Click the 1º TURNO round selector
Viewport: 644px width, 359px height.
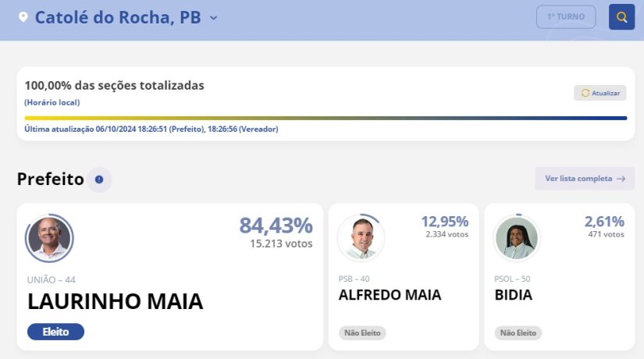tap(566, 17)
